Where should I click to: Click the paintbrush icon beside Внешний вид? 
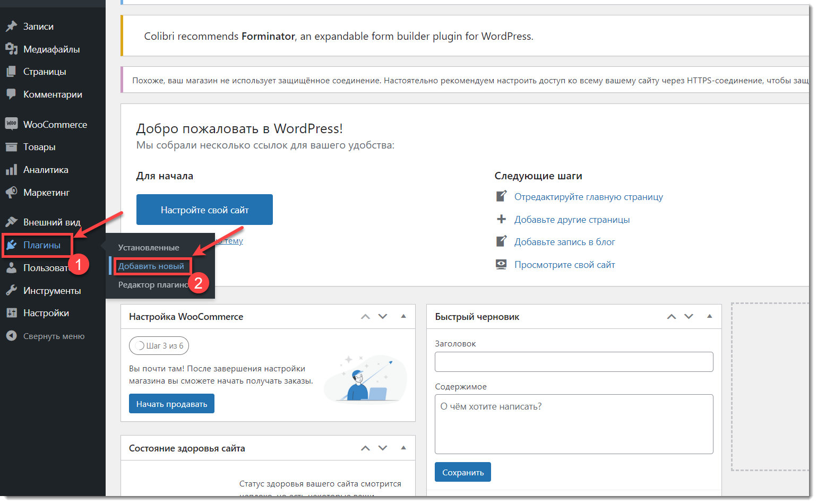(11, 222)
